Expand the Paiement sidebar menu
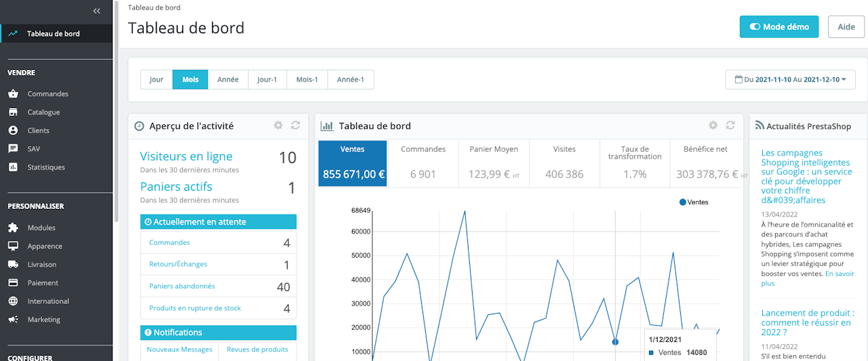Image resolution: width=868 pixels, height=361 pixels. click(43, 283)
